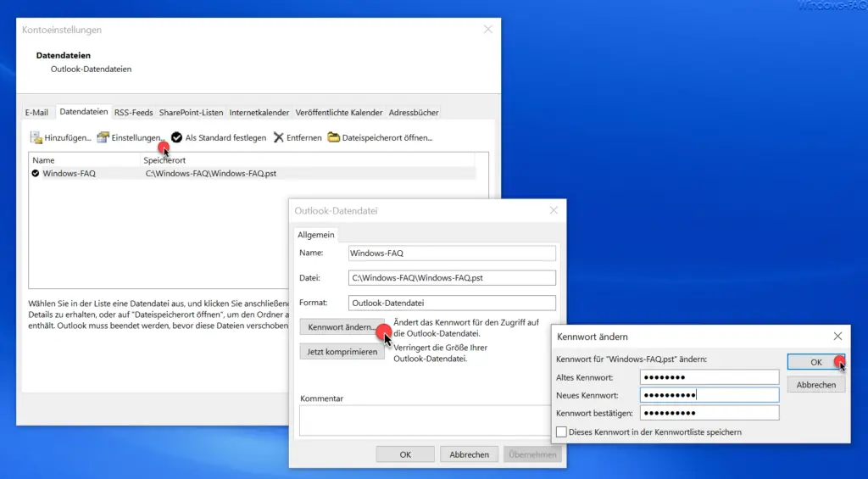
Task: Open Einstellungen for the data file
Action: pyautogui.click(x=131, y=137)
